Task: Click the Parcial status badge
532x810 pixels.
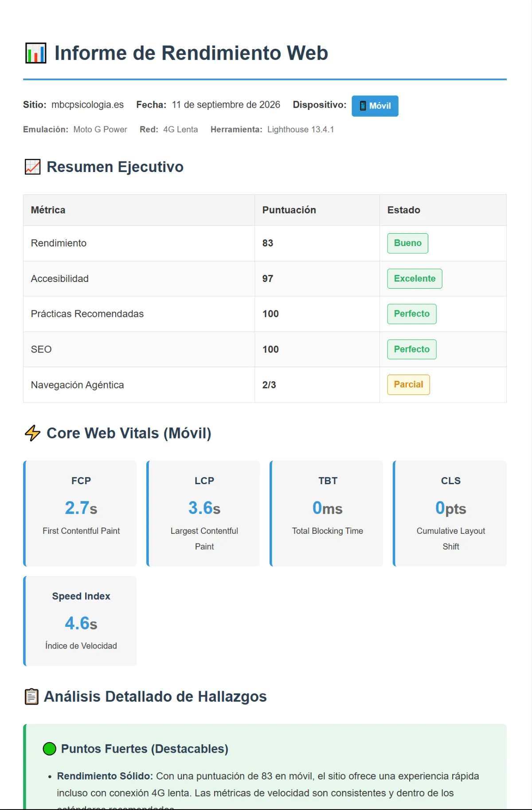Action: [409, 385]
